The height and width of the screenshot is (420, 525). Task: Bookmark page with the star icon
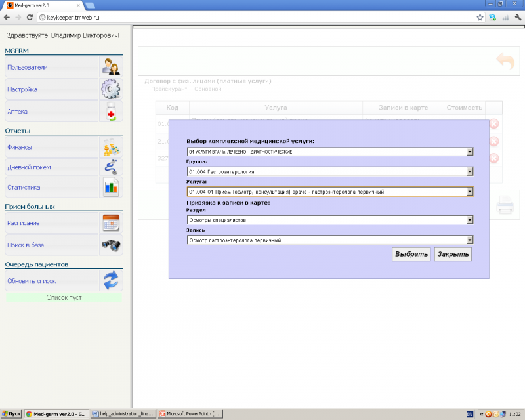click(480, 18)
